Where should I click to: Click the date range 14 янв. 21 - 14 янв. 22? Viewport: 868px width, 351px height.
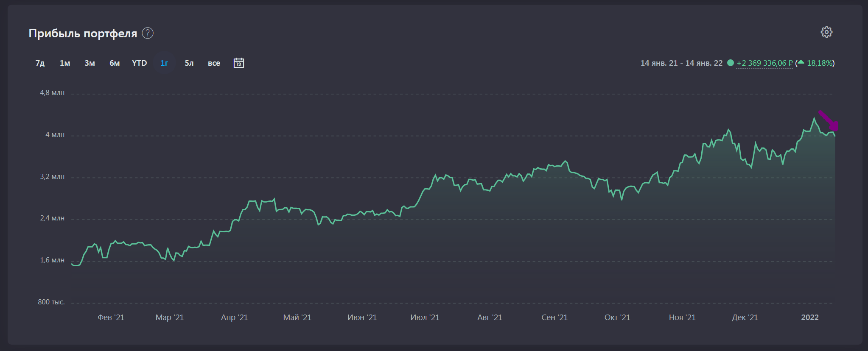point(681,63)
